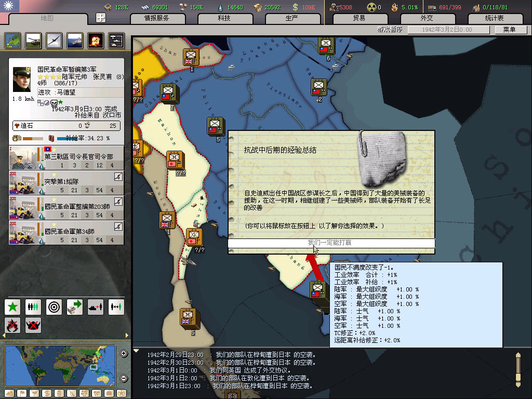532x399 pixels.
Task: Select the Japanese M unit near Nakhon
Action: click(175, 160)
